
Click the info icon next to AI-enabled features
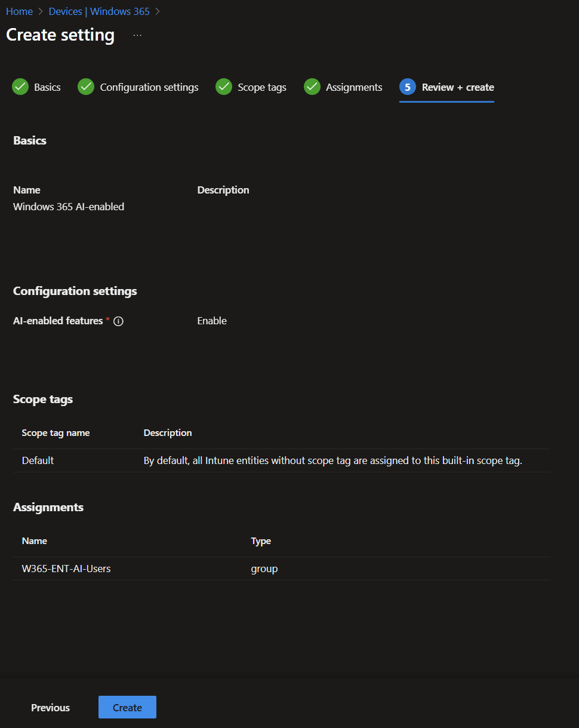pos(118,321)
